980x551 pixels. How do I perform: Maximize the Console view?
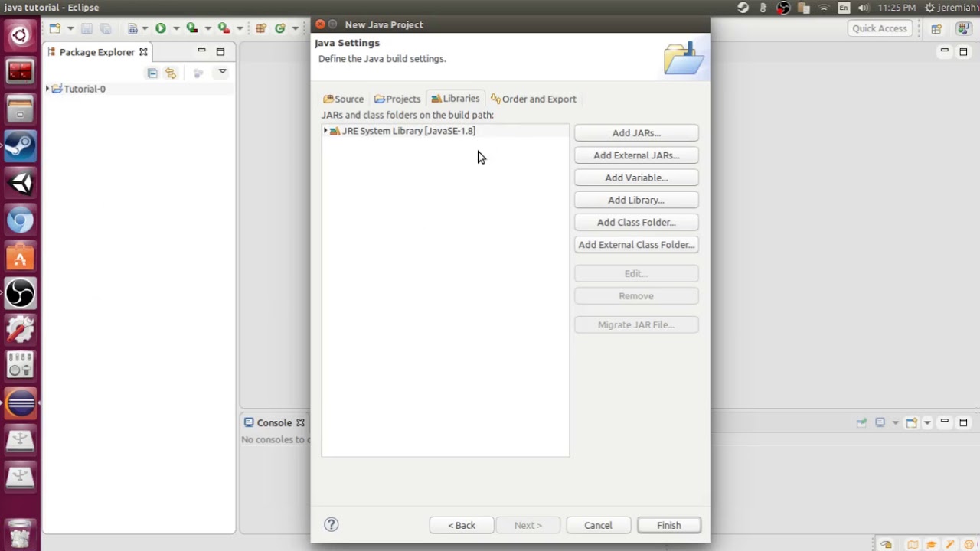coord(964,422)
